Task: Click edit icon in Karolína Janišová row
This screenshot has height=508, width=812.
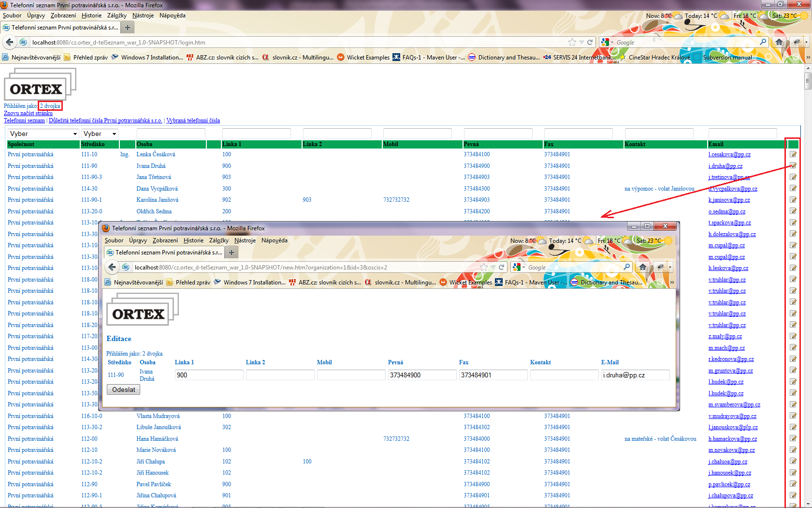Action: [793, 200]
